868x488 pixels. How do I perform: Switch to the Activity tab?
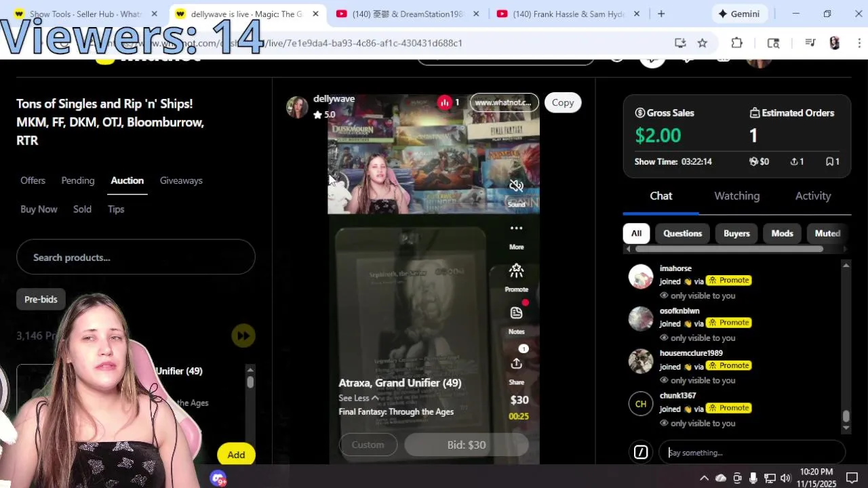813,196
